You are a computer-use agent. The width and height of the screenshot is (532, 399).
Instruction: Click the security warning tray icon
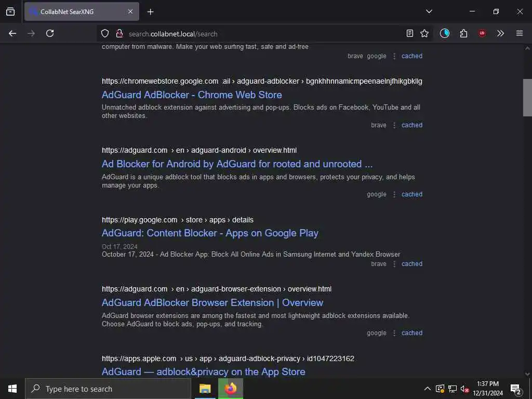point(440,389)
